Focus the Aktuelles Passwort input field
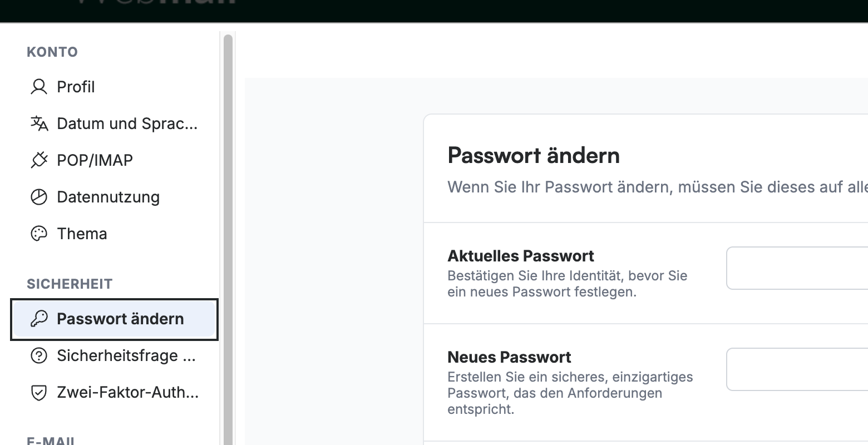This screenshot has width=868, height=445. click(797, 268)
